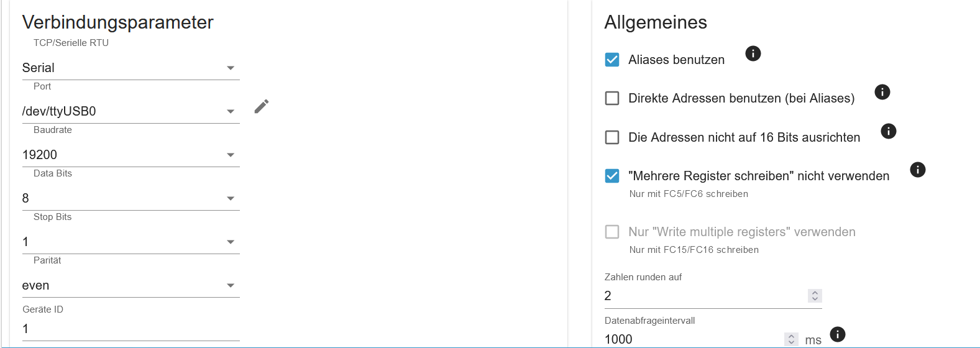Enable Direkte Adressen benutzen checkbox
This screenshot has height=348, width=980.
pos(612,98)
